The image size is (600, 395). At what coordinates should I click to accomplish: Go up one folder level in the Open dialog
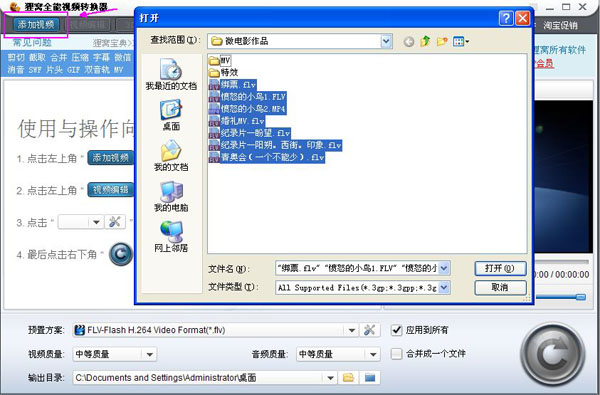coord(425,41)
